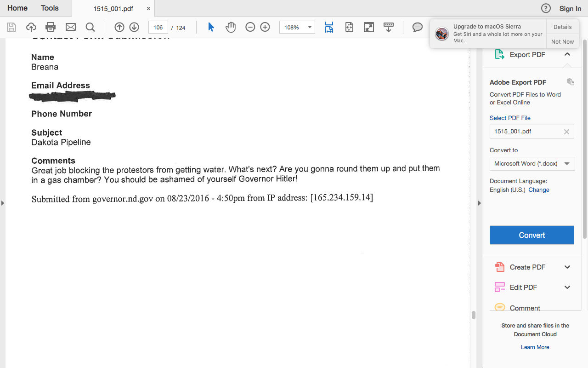Click the Save file icon
This screenshot has width=588, height=368.
tap(11, 27)
